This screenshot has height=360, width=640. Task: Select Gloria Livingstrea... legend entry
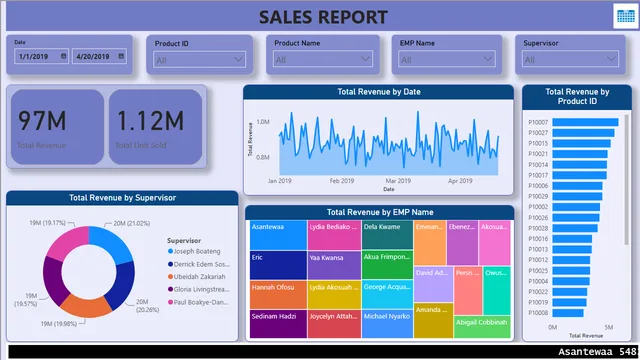pos(199,289)
